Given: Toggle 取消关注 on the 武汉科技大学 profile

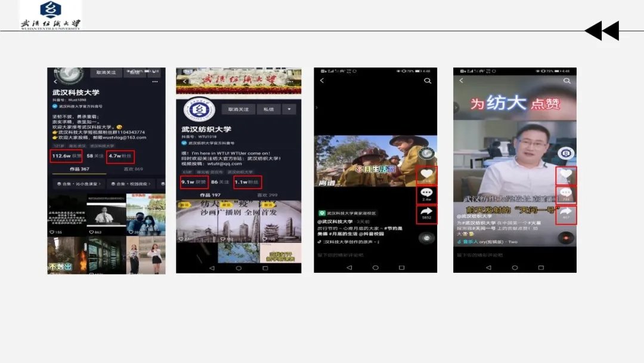Looking at the screenshot, I should point(106,72).
